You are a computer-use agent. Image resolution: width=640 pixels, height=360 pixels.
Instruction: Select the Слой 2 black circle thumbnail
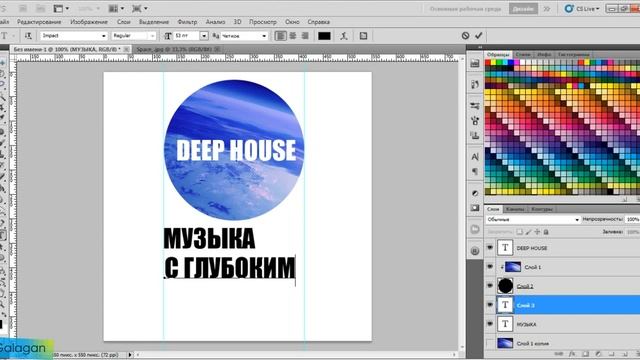coord(505,286)
